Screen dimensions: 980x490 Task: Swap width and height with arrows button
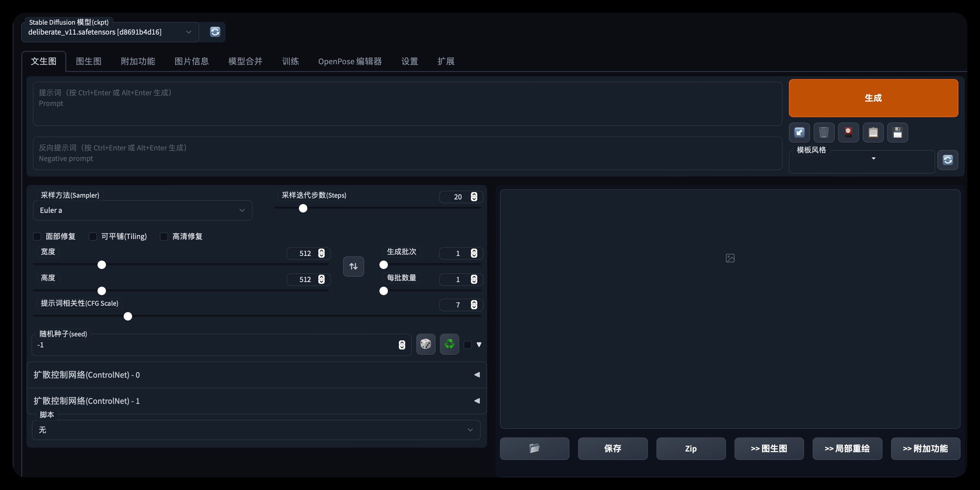(353, 266)
